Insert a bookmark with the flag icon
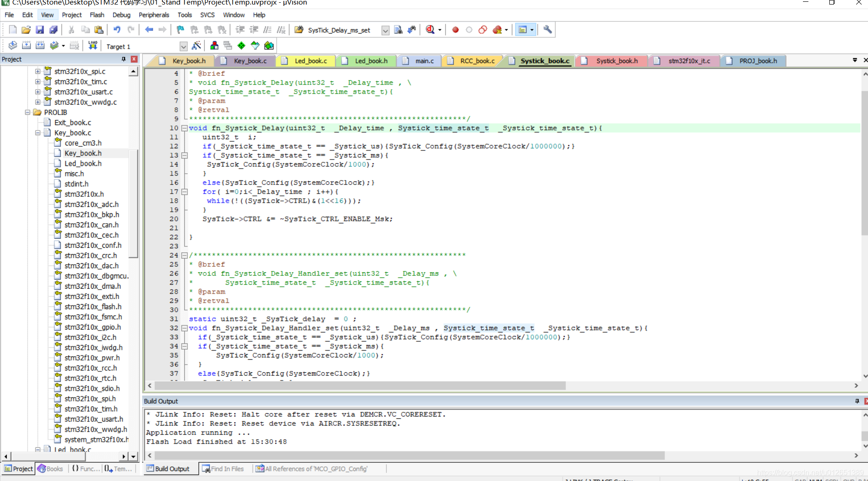Image resolution: width=868 pixels, height=481 pixels. pyautogui.click(x=181, y=30)
